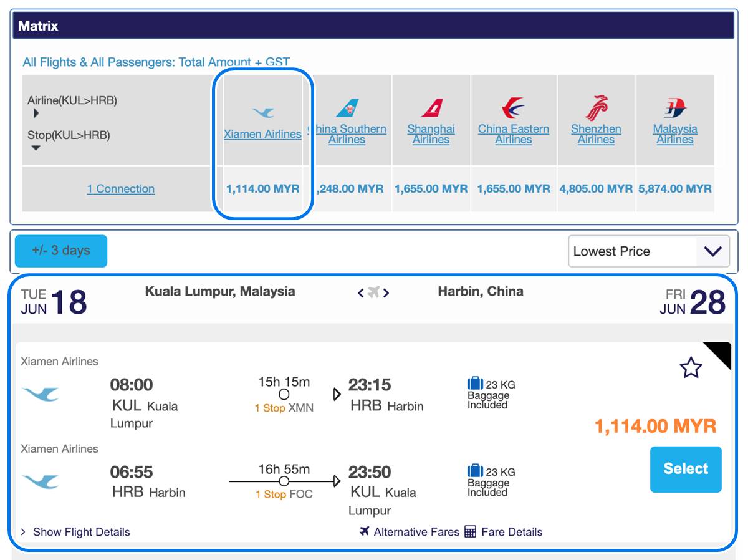Screen dimensions: 748x560
Task: Click the Xiamen Airlines logo in matrix
Action: (x=263, y=113)
